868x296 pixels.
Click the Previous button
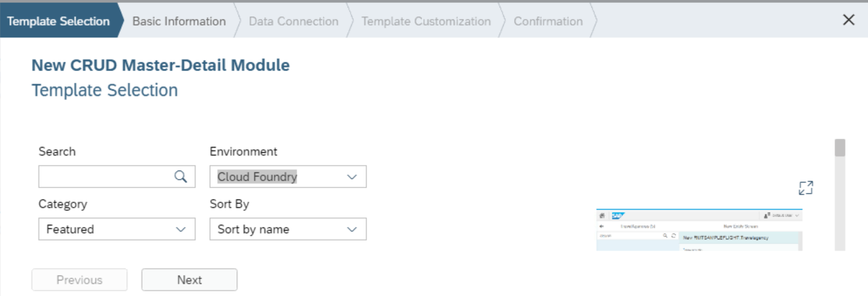[79, 280]
